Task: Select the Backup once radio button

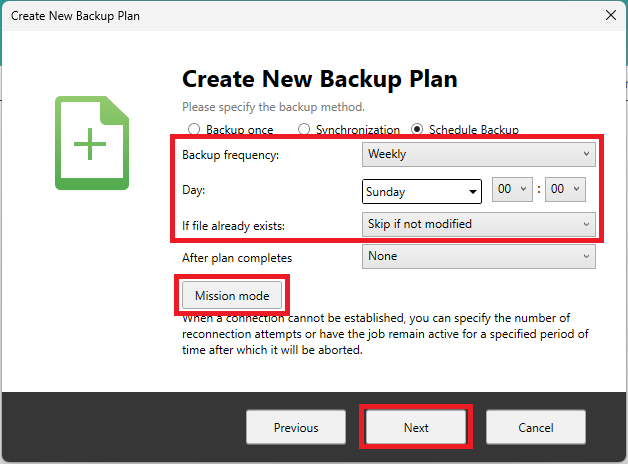Action: 194,130
